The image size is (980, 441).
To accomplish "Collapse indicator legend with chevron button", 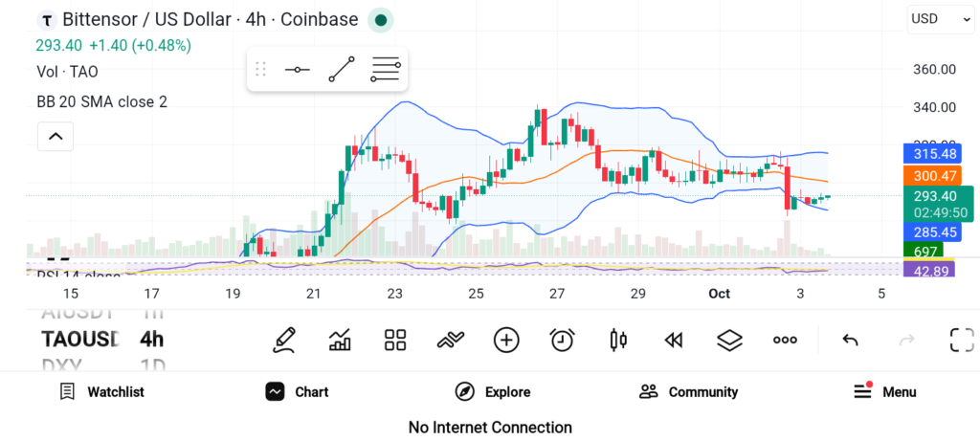I will (56, 136).
